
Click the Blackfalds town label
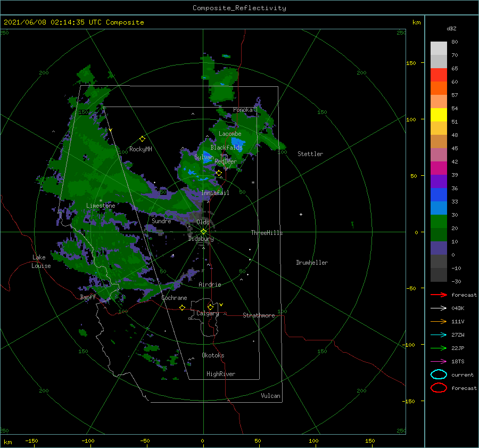pyautogui.click(x=226, y=148)
